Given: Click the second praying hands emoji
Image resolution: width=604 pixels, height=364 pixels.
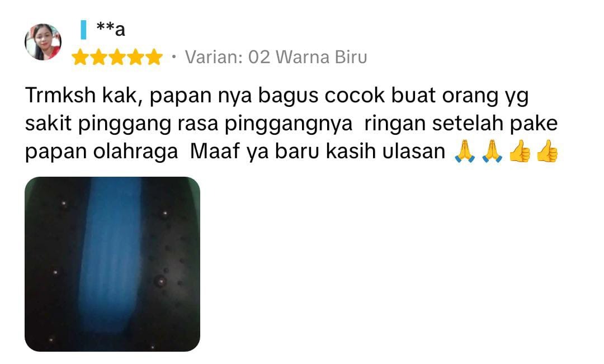Looking at the screenshot, I should 492,152.
